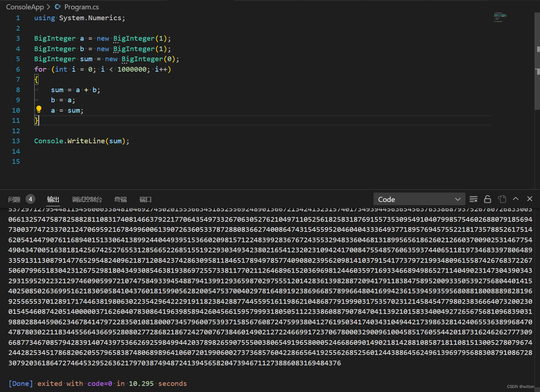This screenshot has width=540, height=392.
Task: Toggle the output auto-scroll lock icon
Action: pos(487,199)
